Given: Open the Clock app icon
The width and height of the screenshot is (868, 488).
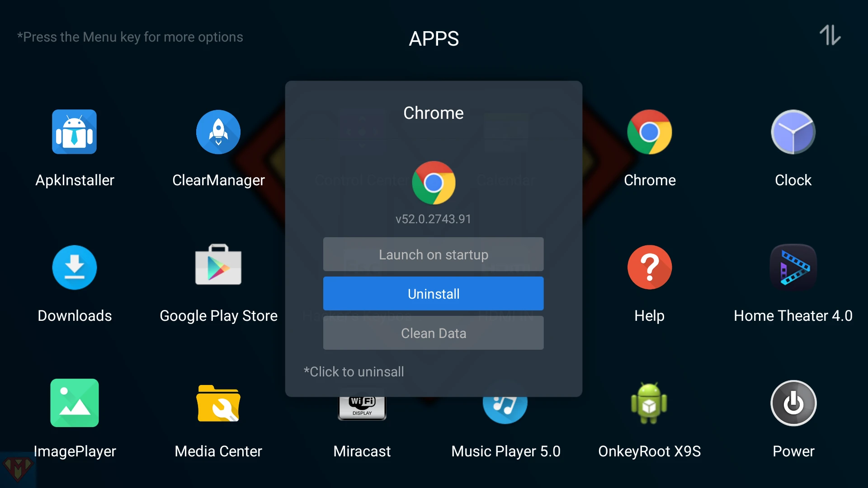Looking at the screenshot, I should click(x=793, y=132).
